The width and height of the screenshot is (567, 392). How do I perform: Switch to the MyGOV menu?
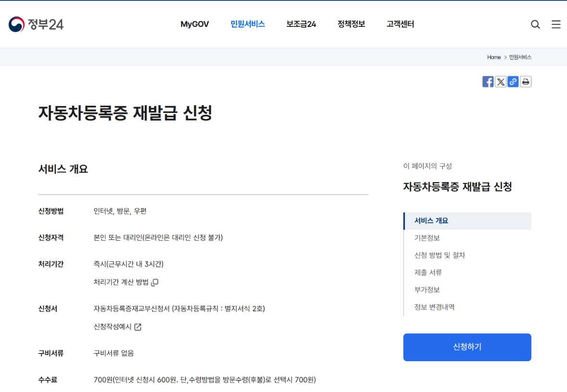point(195,24)
